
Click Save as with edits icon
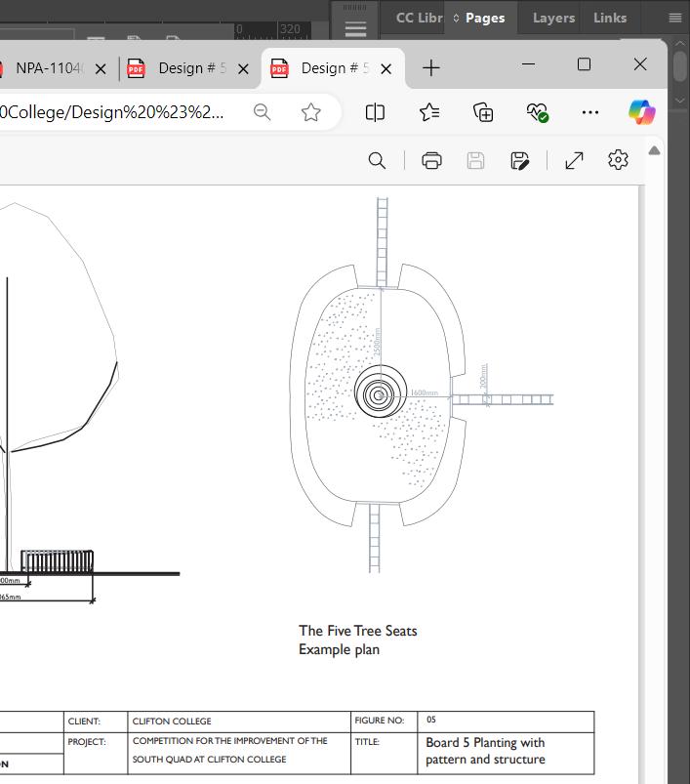coord(519,161)
